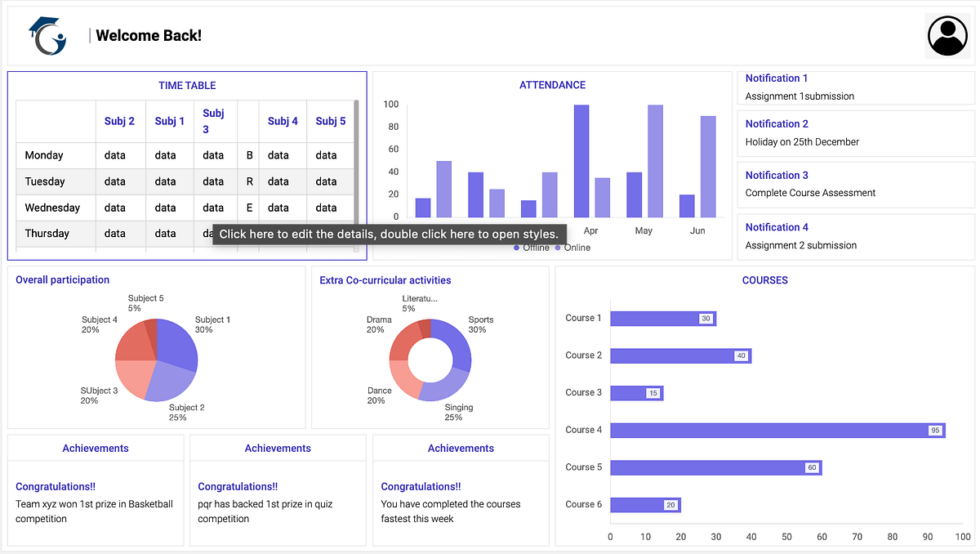The height and width of the screenshot is (554, 980).
Task: Click the Overall participation panel heading
Action: 62,279
